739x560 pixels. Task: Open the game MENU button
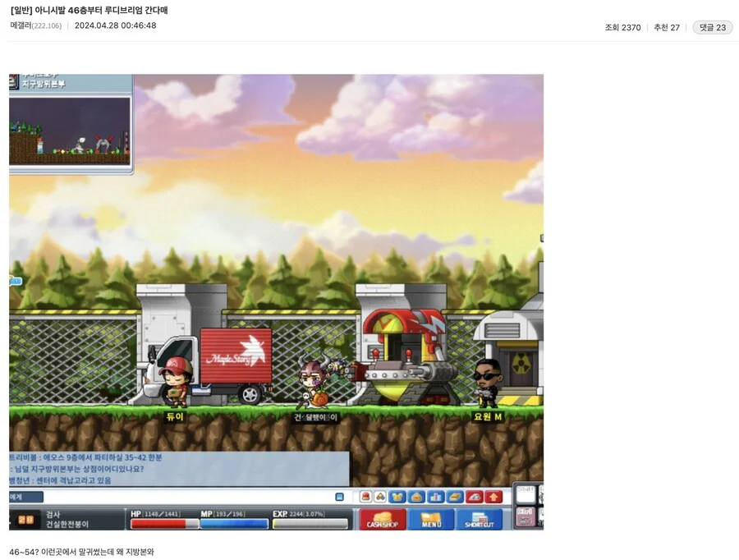click(x=431, y=520)
